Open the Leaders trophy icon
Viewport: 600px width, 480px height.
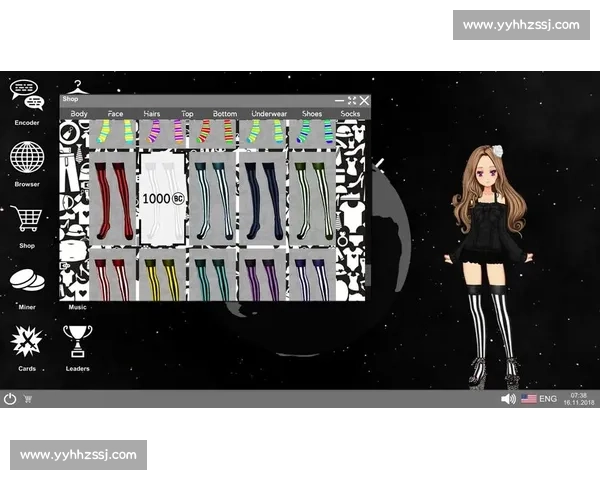tap(77, 341)
